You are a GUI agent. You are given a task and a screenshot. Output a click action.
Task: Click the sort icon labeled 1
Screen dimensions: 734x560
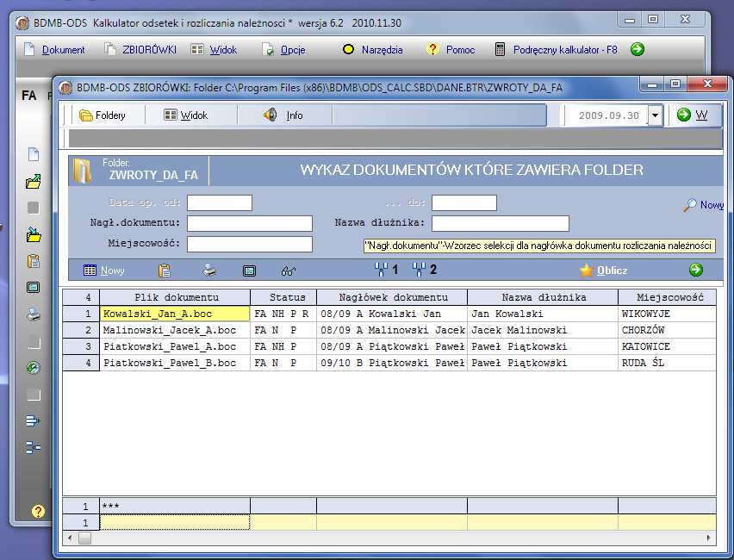[x=387, y=270]
